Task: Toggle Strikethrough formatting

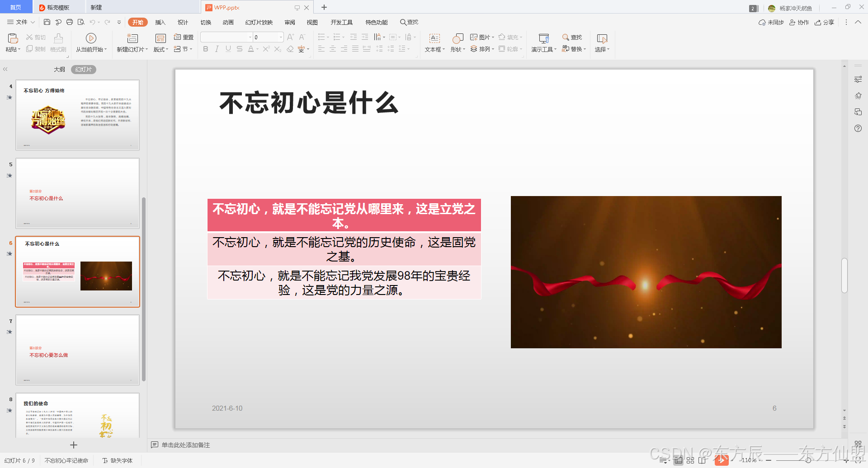Action: [240, 49]
